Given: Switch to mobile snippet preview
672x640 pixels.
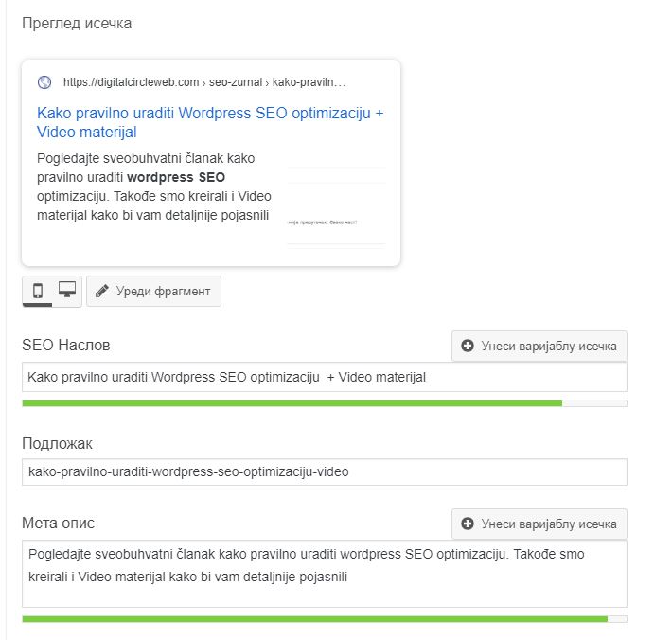Looking at the screenshot, I should pyautogui.click(x=38, y=291).
